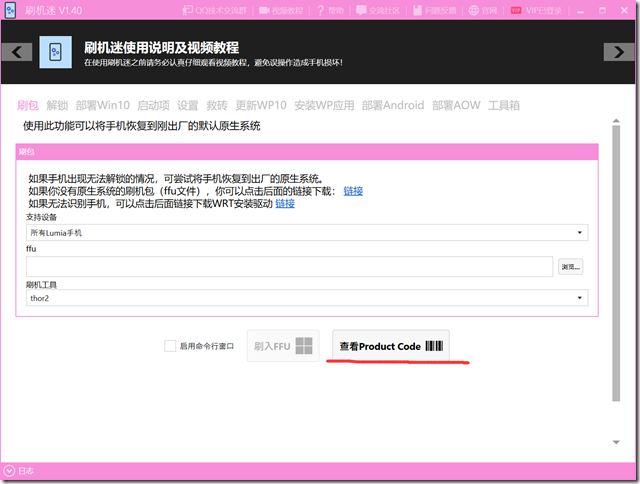Screen dimensions: 640x484
Task: Click 浏览 to browse for ffu file
Action: point(570,267)
